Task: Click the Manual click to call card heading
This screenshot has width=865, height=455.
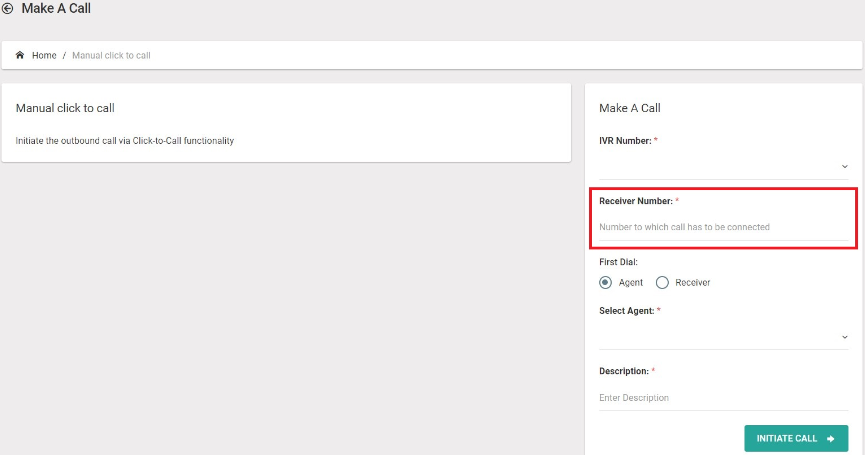Action: (x=65, y=108)
